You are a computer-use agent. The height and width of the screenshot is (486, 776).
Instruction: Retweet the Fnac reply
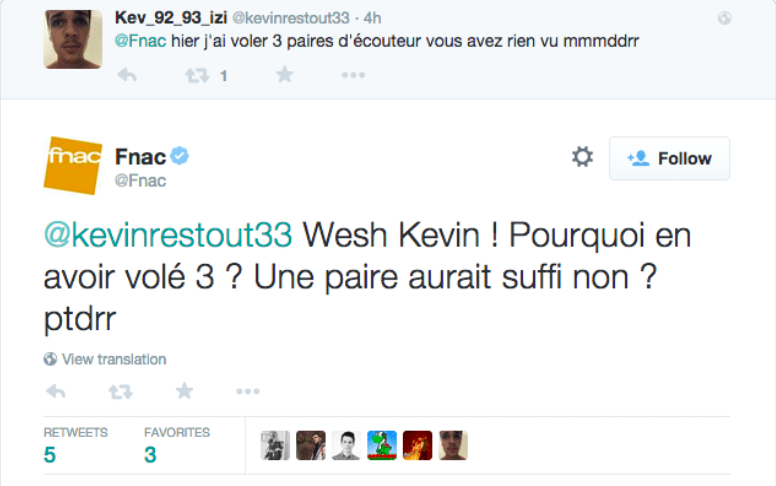pos(120,391)
